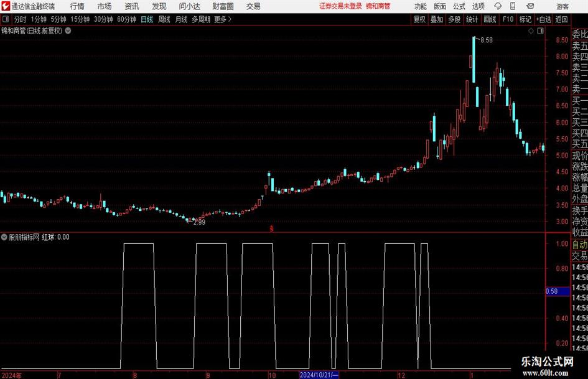Image resolution: width=588 pixels, height=379 pixels.
Task: Click the 多股 multi-stock button
Action: click(454, 19)
